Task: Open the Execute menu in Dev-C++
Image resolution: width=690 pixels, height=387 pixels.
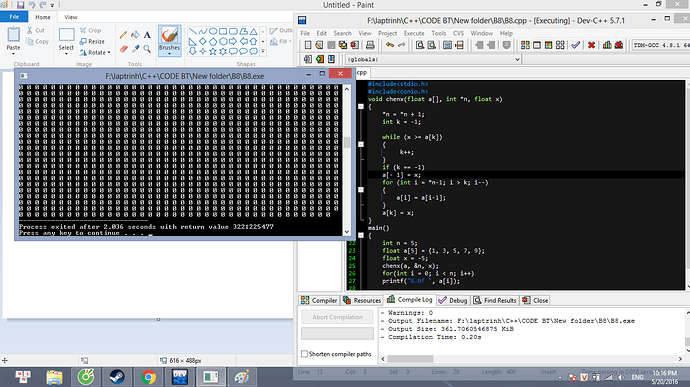Action: point(414,33)
